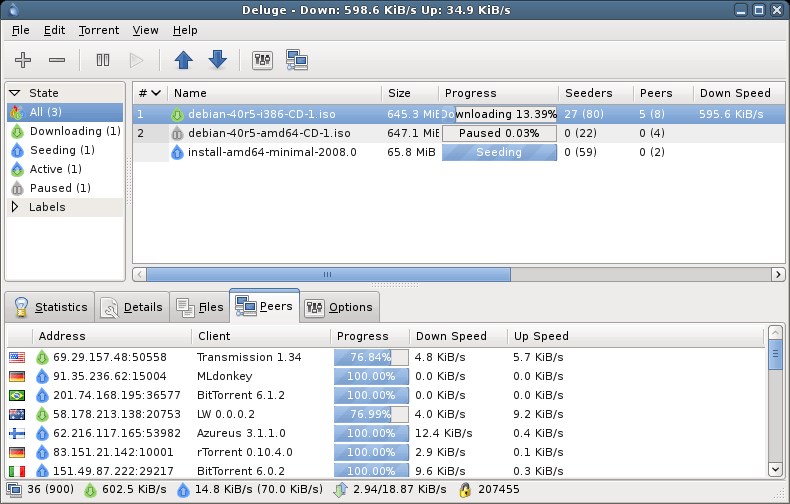Click the DHT nodes status bar icon
The image size is (790, 504).
[465, 489]
